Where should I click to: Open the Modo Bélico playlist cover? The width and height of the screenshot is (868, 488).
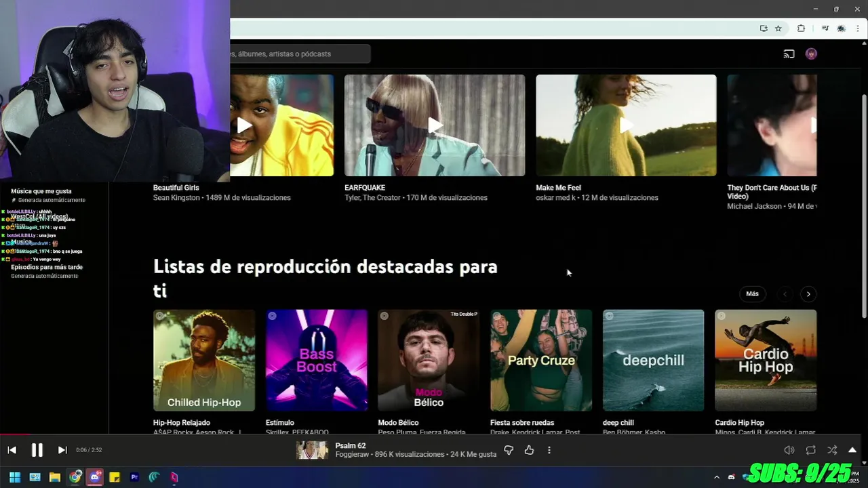click(x=429, y=361)
